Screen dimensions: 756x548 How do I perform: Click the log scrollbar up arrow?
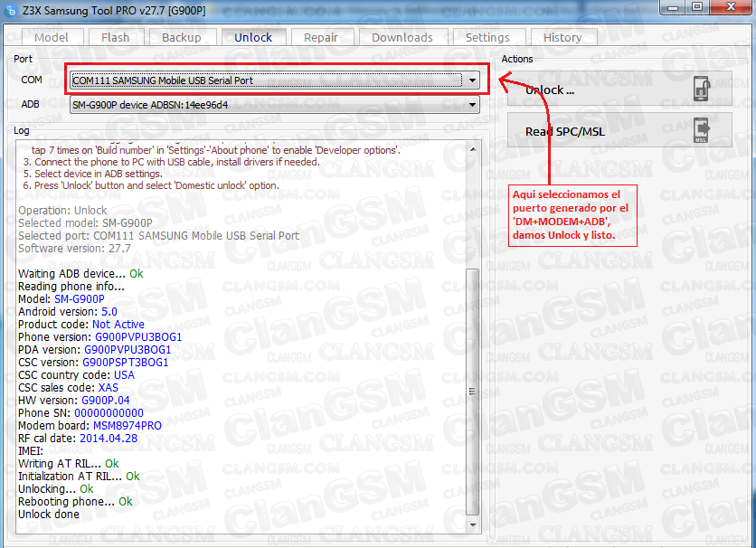(473, 149)
